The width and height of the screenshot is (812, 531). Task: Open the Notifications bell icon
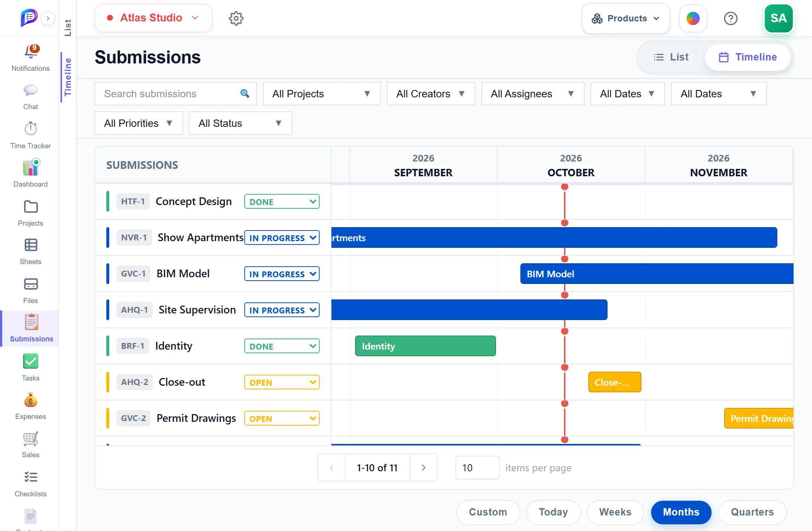coord(31,52)
